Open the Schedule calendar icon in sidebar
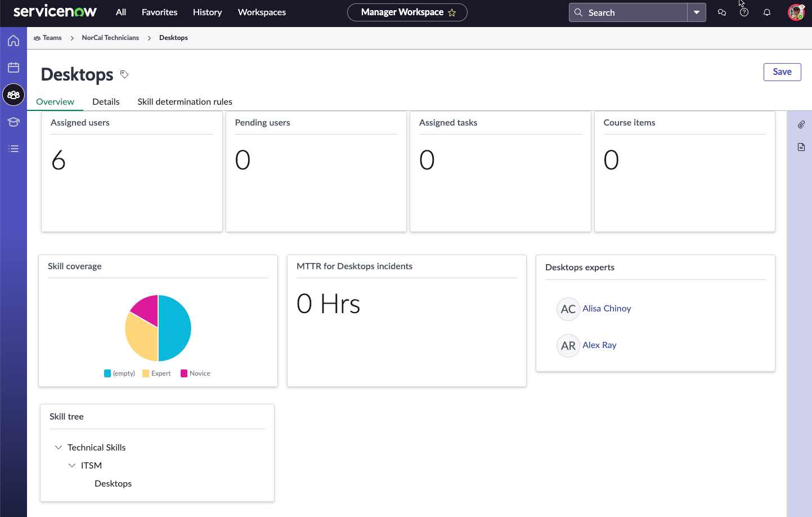Screen dimensions: 812x517 (14, 68)
